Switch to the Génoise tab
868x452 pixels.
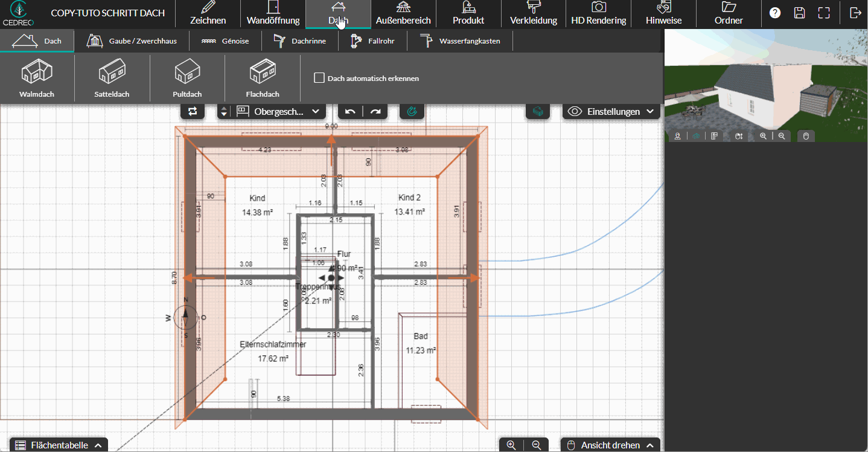point(225,41)
